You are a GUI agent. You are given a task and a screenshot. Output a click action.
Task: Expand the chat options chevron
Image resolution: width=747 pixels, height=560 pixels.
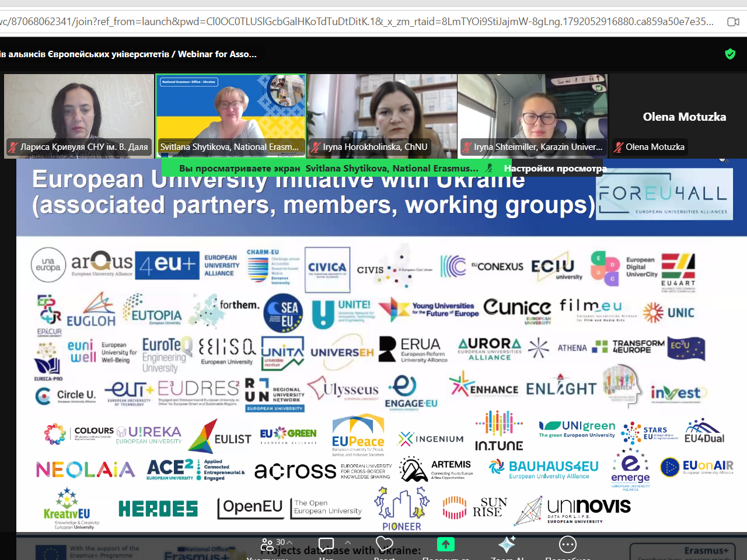pyautogui.click(x=348, y=542)
